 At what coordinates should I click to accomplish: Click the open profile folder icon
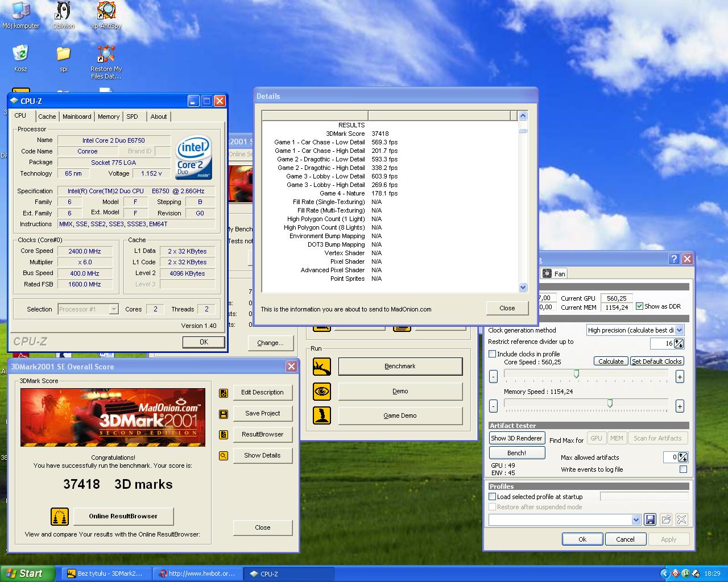pyautogui.click(x=666, y=519)
